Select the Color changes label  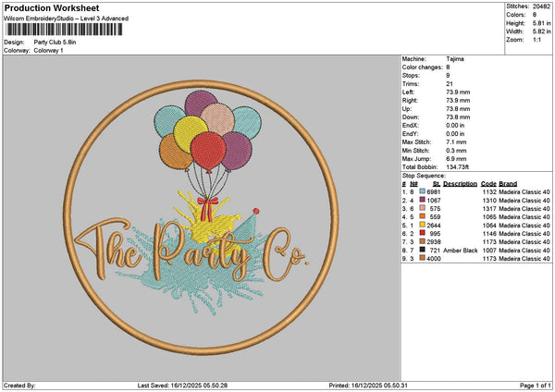[x=423, y=67]
